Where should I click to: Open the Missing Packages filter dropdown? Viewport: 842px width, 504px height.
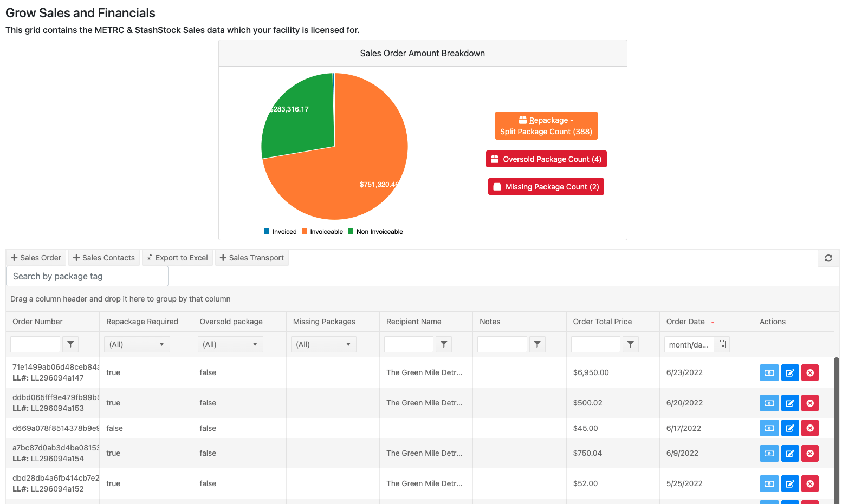click(x=323, y=344)
